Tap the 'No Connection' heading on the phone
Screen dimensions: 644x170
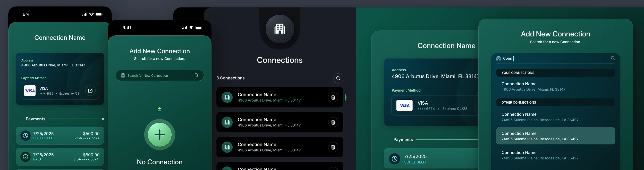click(x=160, y=162)
